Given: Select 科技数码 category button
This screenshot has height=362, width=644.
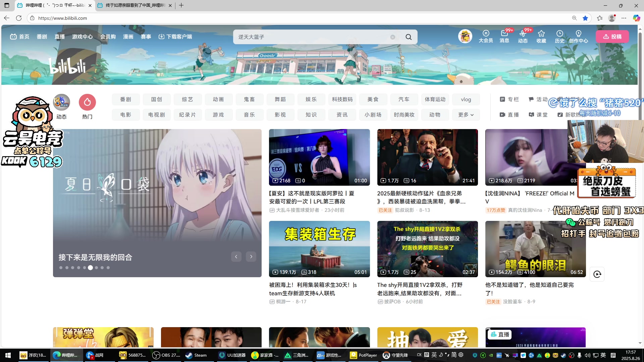Looking at the screenshot, I should pos(342,99).
